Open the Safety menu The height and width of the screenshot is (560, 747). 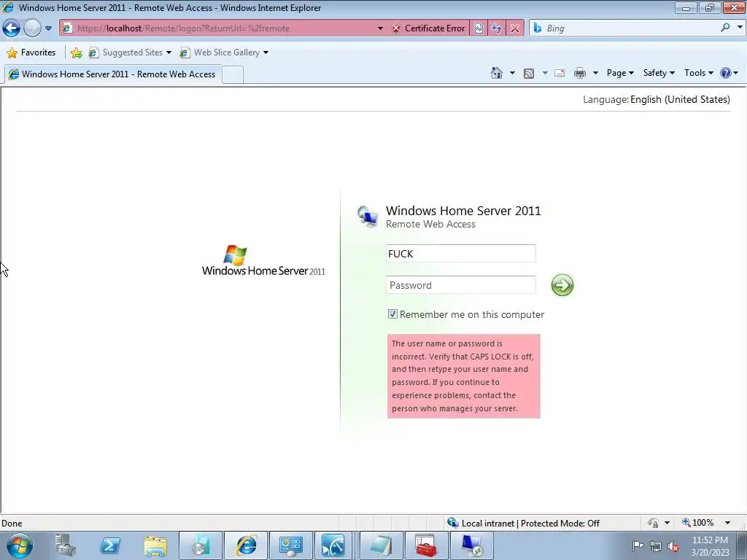pos(659,73)
